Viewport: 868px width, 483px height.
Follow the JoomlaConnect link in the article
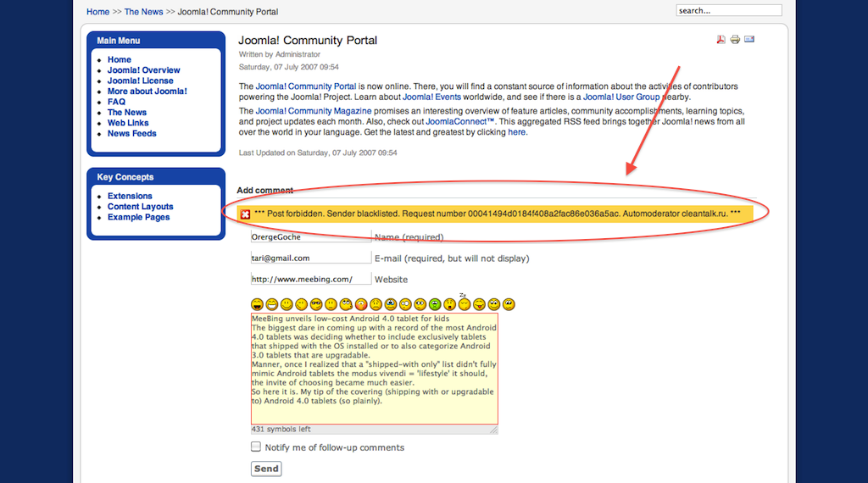[x=460, y=122]
